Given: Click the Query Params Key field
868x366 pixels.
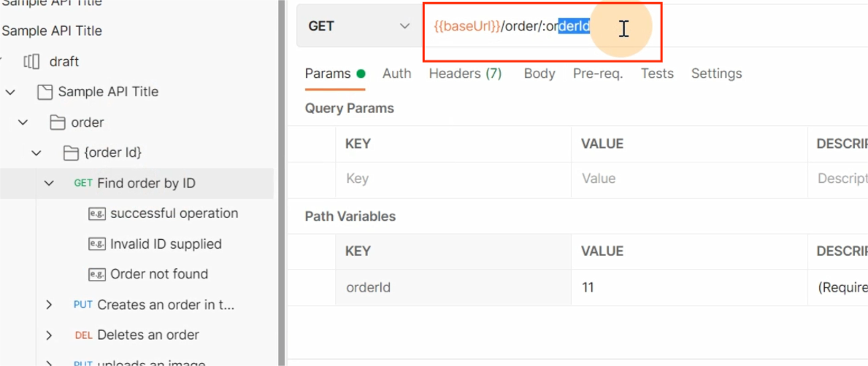Looking at the screenshot, I should point(453,179).
